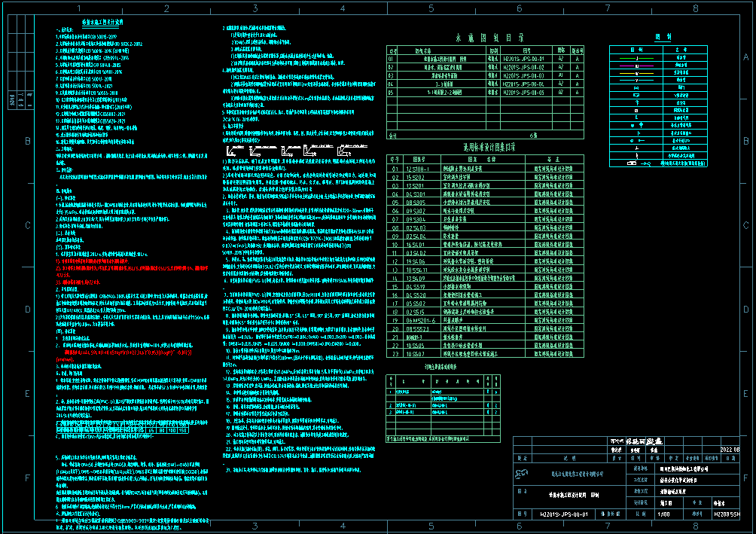The width and height of the screenshot is (756, 534).
Task: Click the drawing list table title
Action: (x=489, y=37)
